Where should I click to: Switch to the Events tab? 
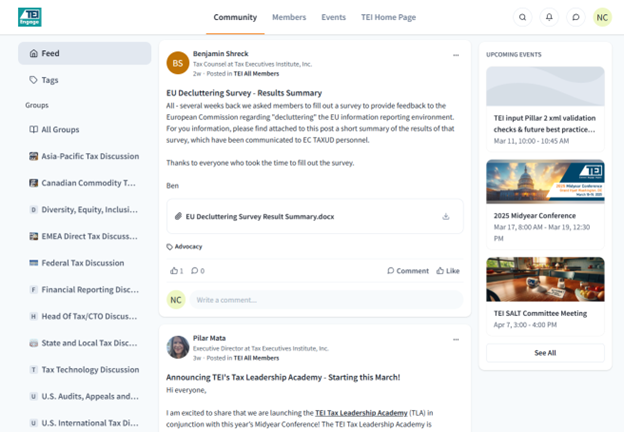coord(333,17)
